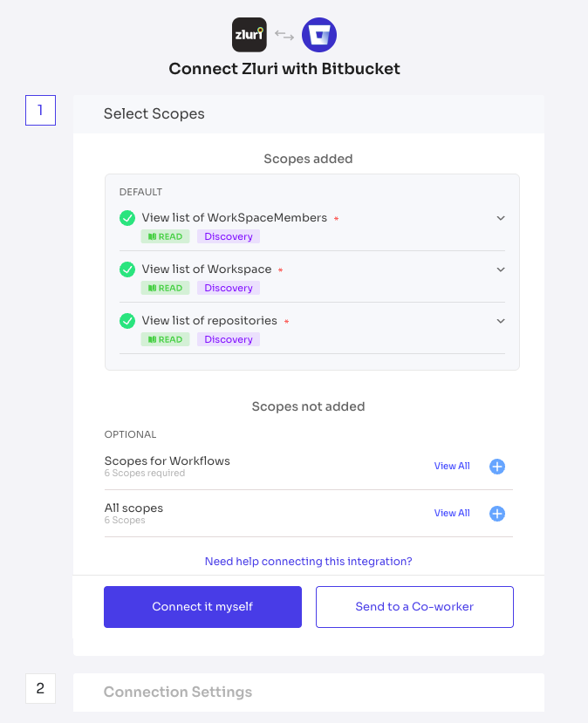
Task: Click the Bitbucket logo icon
Action: pos(319,35)
